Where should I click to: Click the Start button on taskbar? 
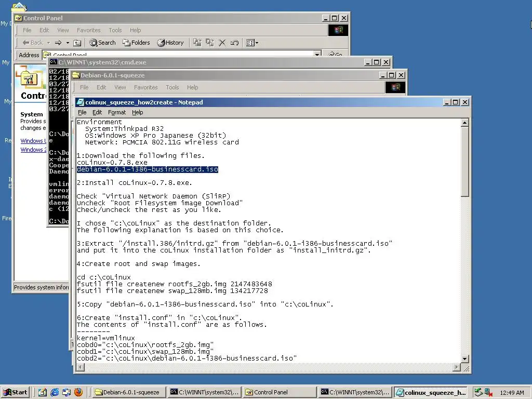pos(16,392)
